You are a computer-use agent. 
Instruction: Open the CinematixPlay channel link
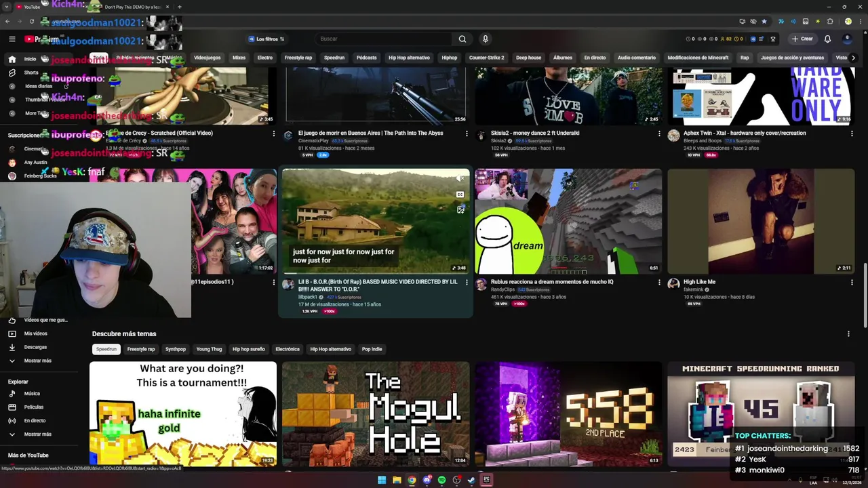tap(313, 141)
